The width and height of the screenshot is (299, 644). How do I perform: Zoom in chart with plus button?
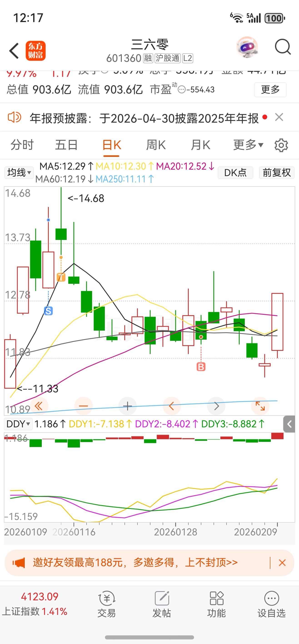point(127,406)
